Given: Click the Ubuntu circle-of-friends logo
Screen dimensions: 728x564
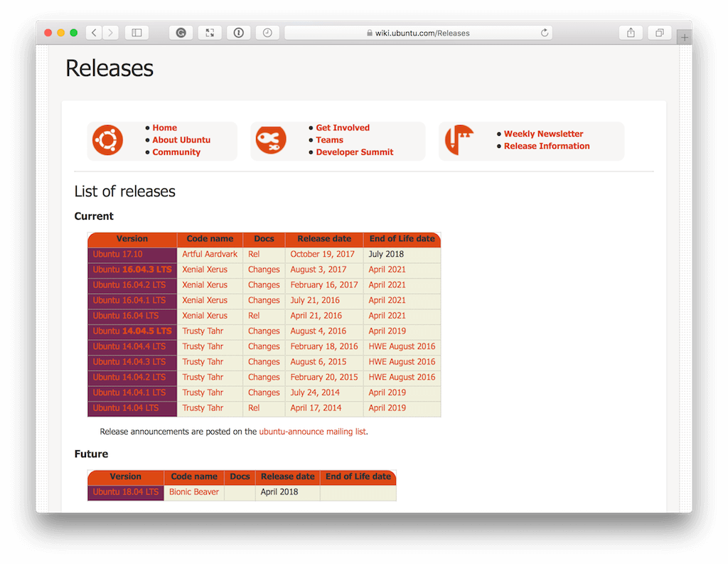Looking at the screenshot, I should (108, 140).
